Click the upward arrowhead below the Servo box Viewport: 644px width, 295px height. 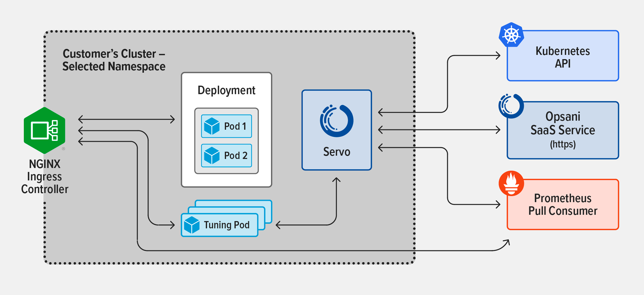pos(336,180)
